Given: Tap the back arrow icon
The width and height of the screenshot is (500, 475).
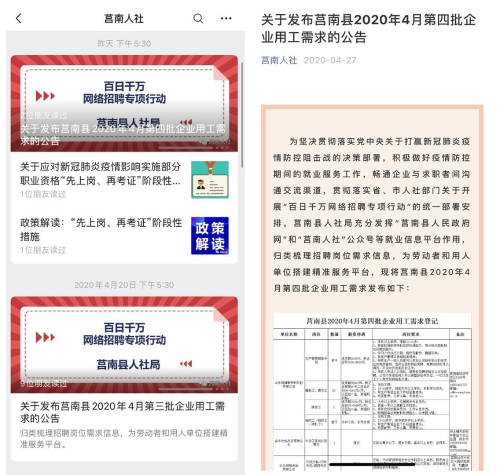Looking at the screenshot, I should coord(19,18).
